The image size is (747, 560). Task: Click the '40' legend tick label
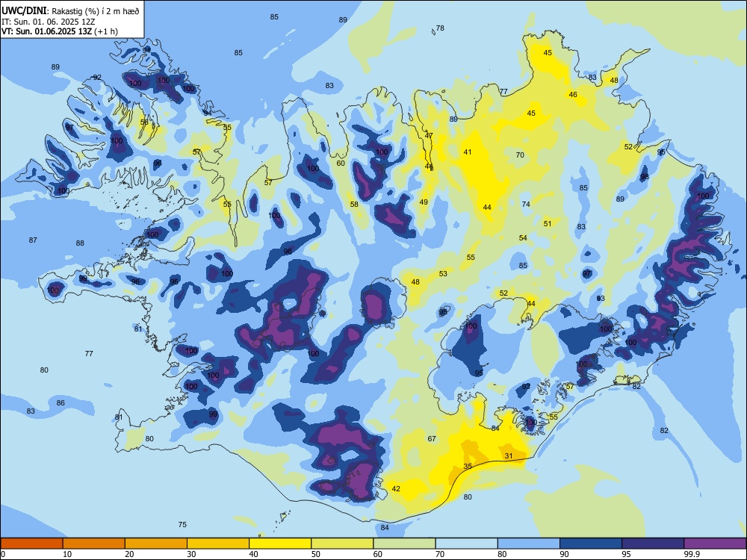(253, 554)
